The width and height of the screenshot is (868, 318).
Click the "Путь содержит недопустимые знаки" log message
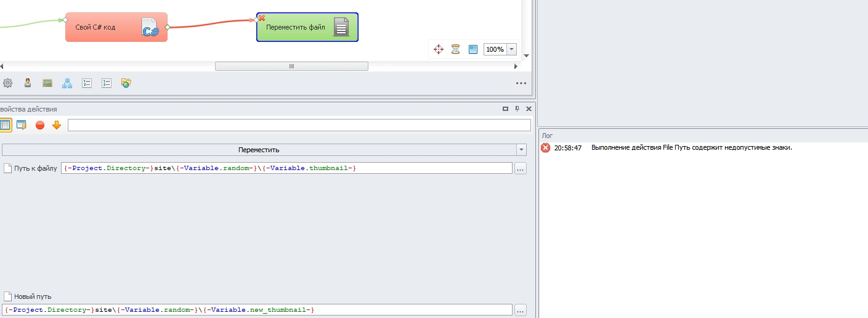[x=733, y=148]
